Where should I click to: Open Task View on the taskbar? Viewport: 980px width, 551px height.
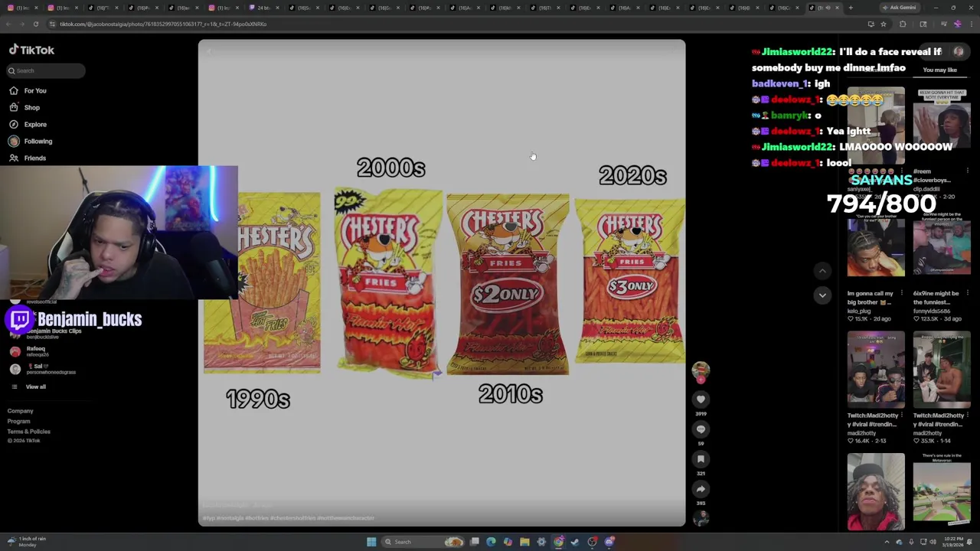click(475, 542)
